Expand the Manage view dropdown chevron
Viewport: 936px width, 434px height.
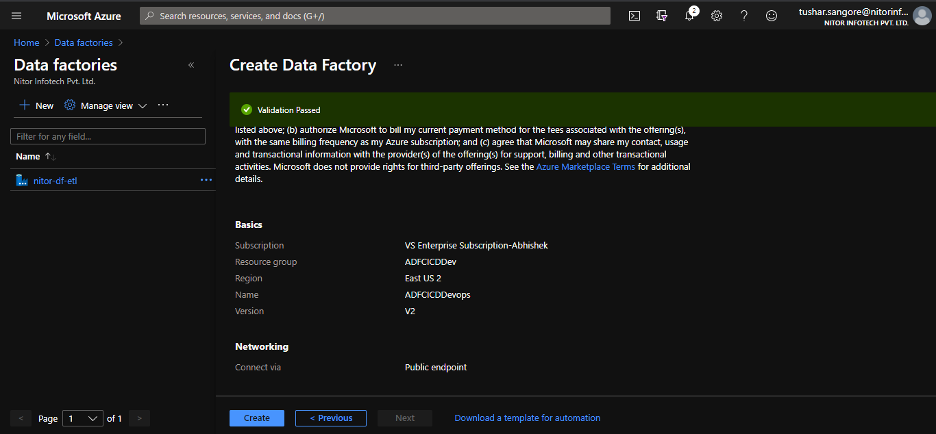pos(142,106)
